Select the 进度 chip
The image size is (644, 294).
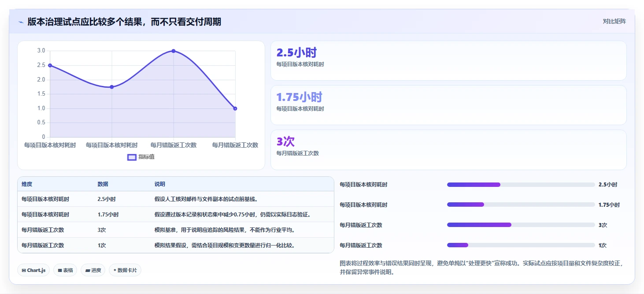click(x=93, y=270)
